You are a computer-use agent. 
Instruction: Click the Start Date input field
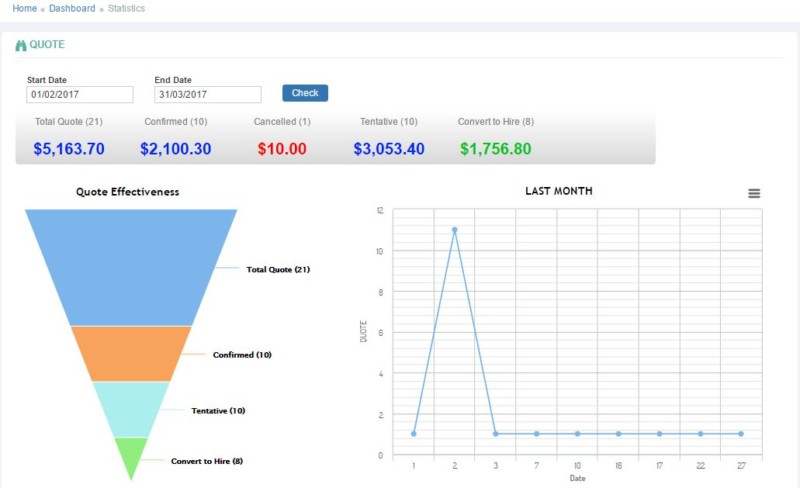click(80, 95)
